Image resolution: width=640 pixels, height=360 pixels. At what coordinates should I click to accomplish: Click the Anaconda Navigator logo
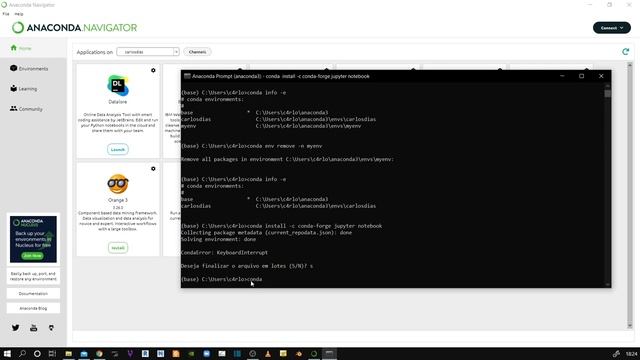74,28
